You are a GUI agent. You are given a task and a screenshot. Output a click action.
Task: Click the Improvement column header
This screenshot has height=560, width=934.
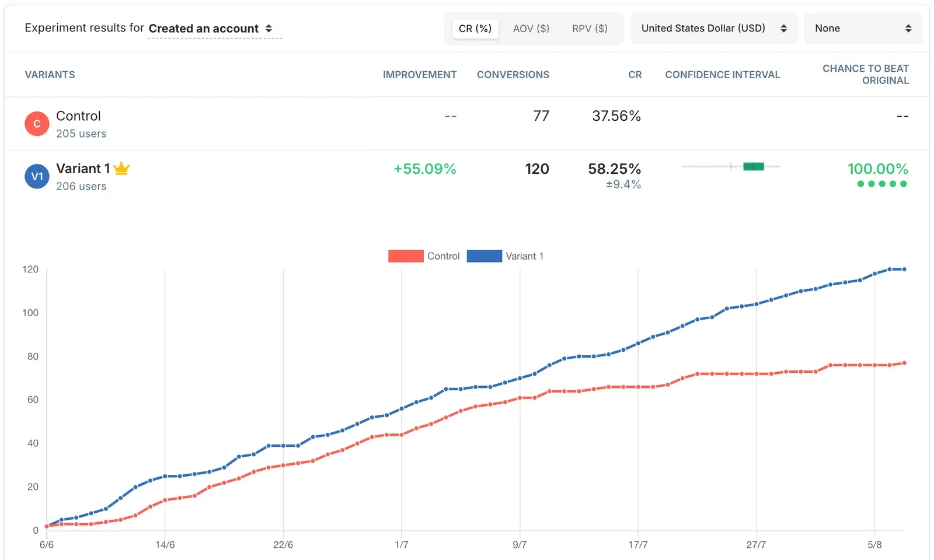[420, 75]
